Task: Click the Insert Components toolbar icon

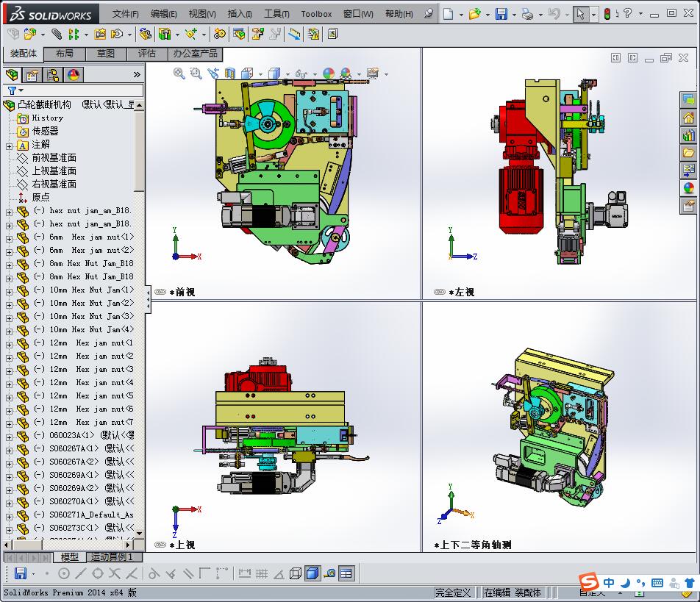Action: tap(30, 34)
